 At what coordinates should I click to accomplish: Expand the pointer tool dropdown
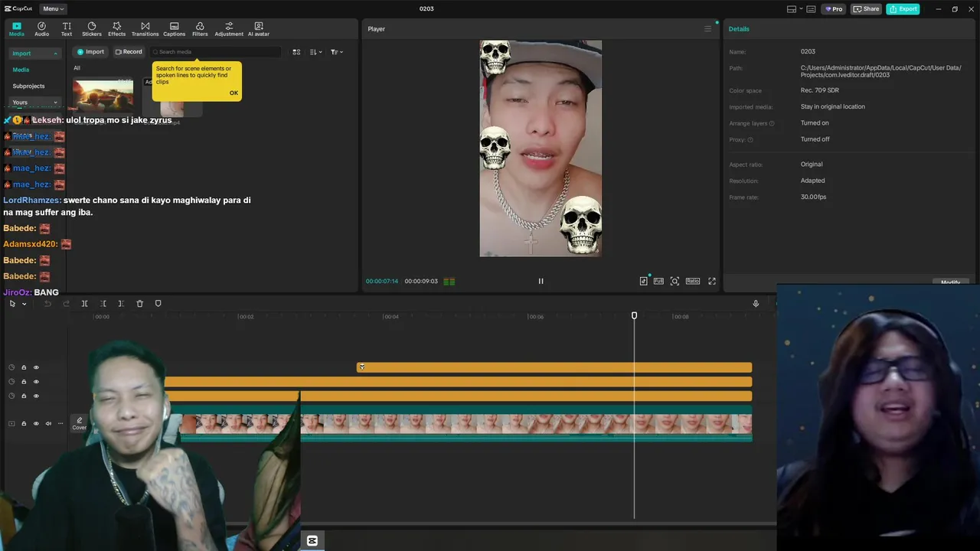[x=24, y=304]
